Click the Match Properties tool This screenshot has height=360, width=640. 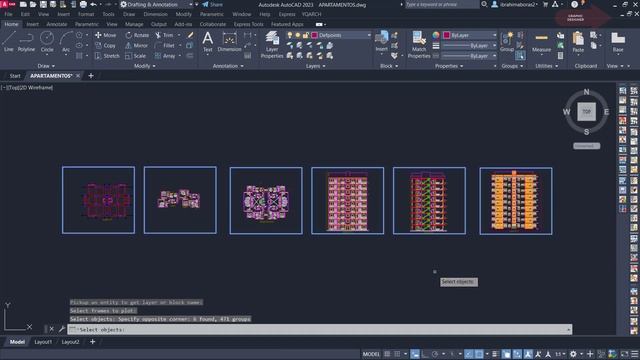(x=419, y=44)
